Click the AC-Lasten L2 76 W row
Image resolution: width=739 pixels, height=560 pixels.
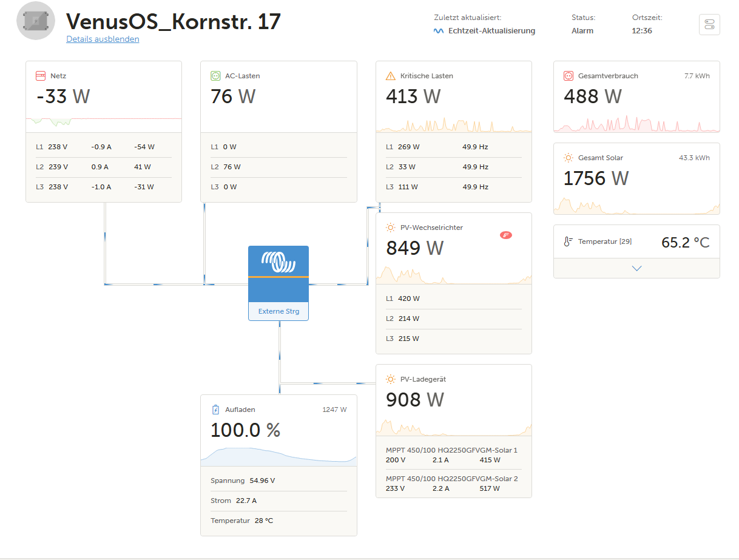point(278,167)
